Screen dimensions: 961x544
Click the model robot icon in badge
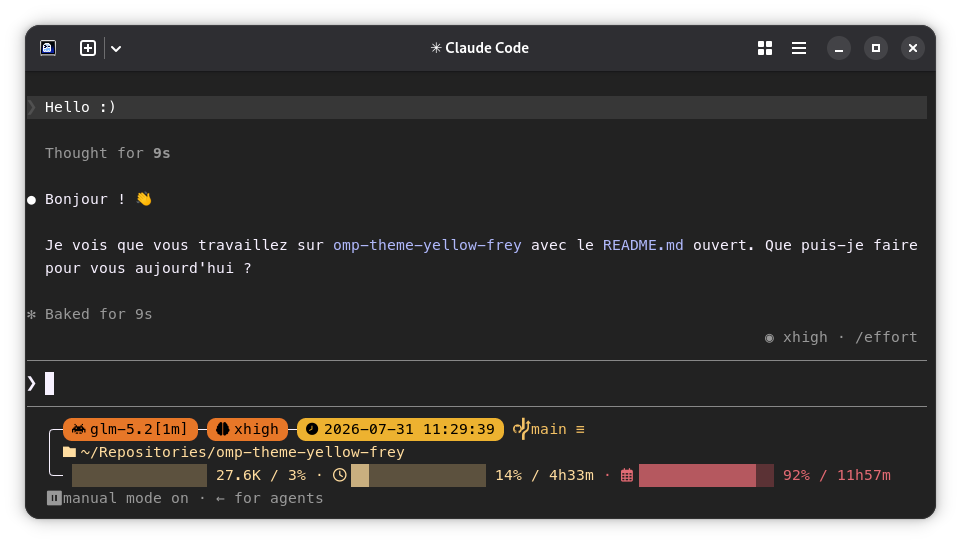(78, 429)
